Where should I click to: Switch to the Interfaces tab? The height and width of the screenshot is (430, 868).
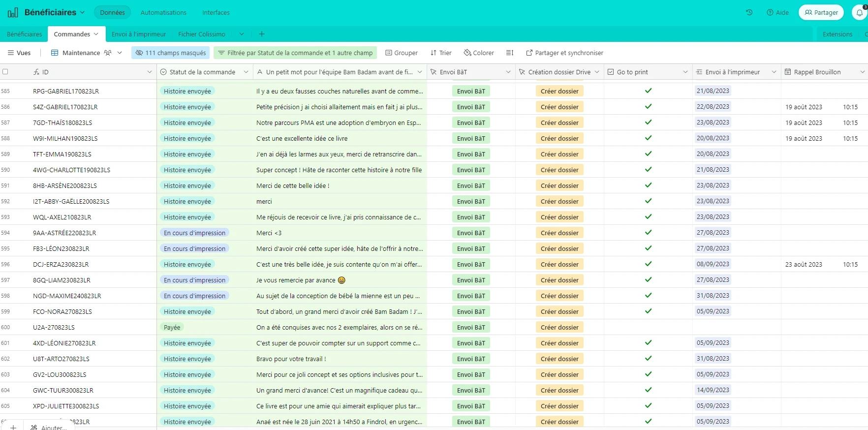216,12
